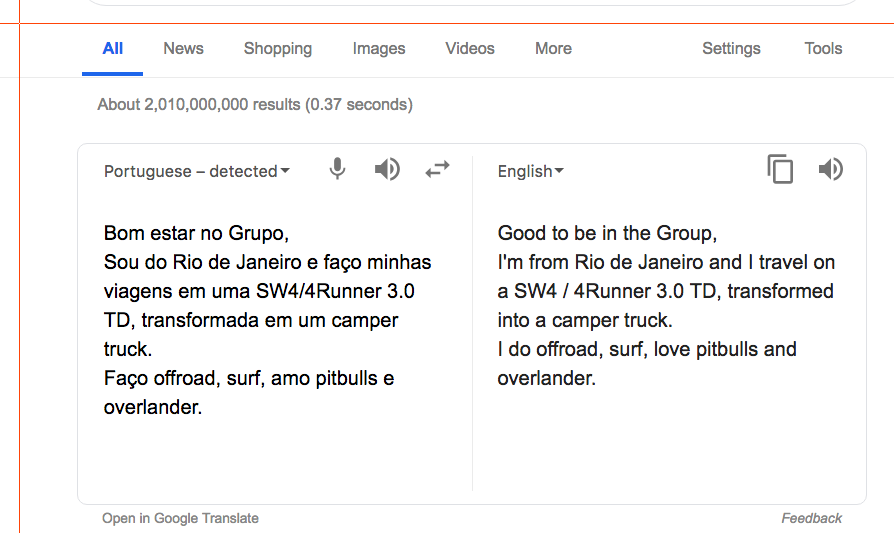This screenshot has width=894, height=533.
Task: Swap the source and target languages
Action: click(437, 170)
